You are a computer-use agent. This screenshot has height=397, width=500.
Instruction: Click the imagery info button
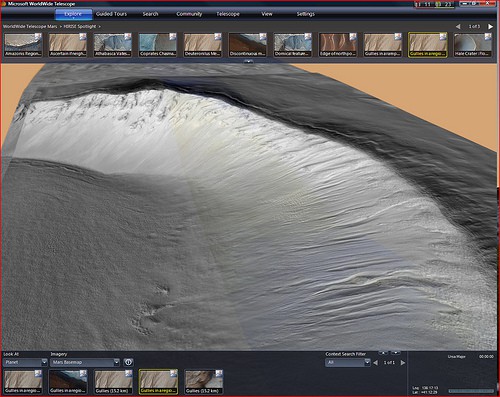[x=129, y=362]
